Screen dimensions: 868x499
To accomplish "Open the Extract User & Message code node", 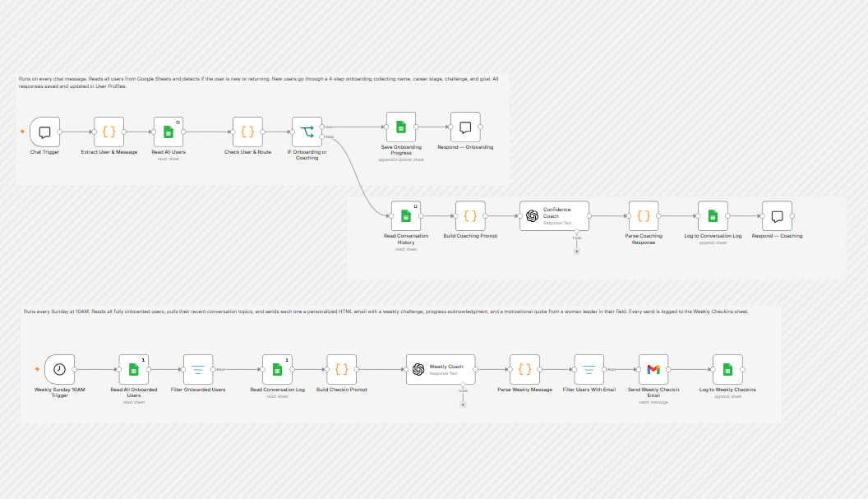I will (109, 132).
